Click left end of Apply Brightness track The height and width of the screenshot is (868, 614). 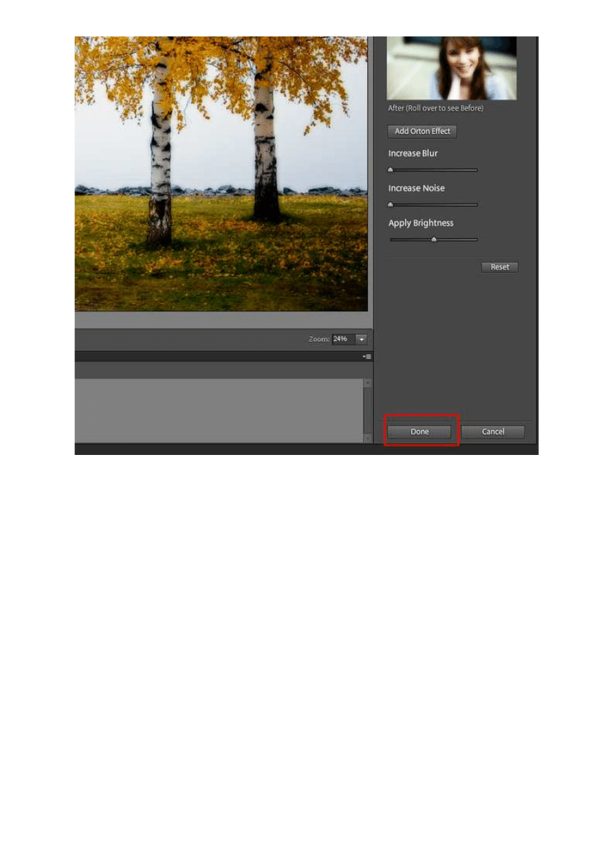(x=392, y=239)
